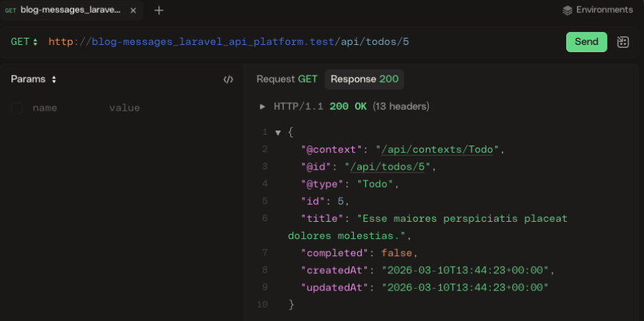The height and width of the screenshot is (321, 644).
Task: Close the blog-messages_laravel request tab
Action: [x=133, y=11]
